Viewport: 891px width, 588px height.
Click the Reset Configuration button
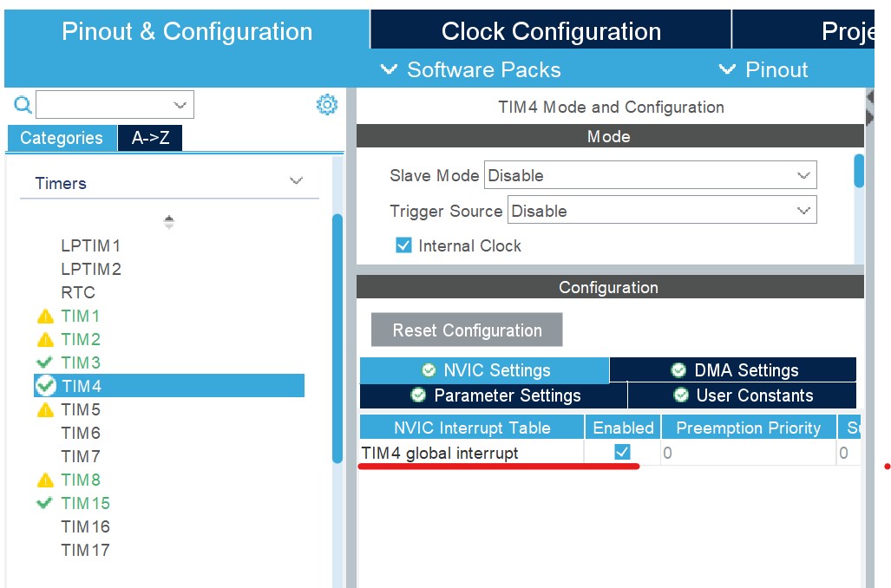click(x=466, y=330)
